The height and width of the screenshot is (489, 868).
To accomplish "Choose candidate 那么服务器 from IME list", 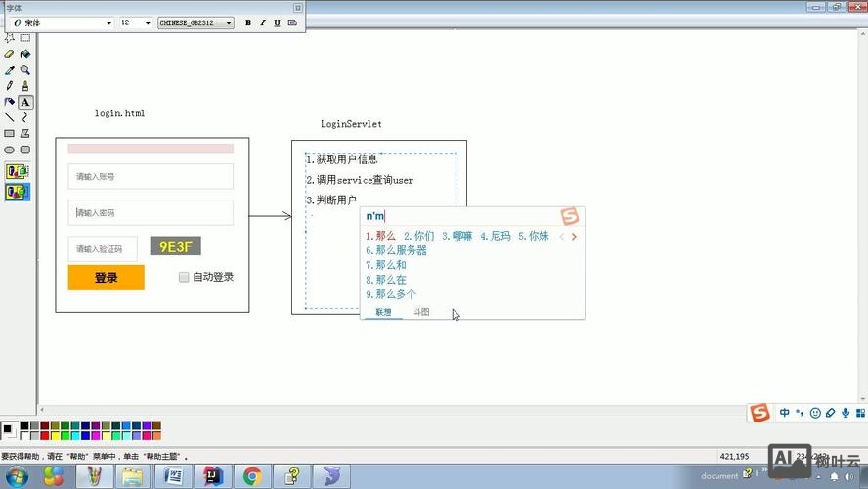I will (x=397, y=250).
